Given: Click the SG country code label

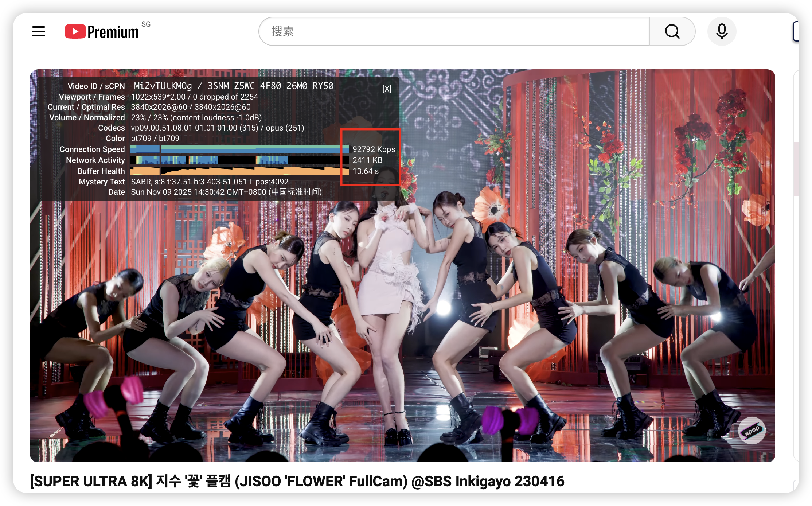Looking at the screenshot, I should [146, 24].
